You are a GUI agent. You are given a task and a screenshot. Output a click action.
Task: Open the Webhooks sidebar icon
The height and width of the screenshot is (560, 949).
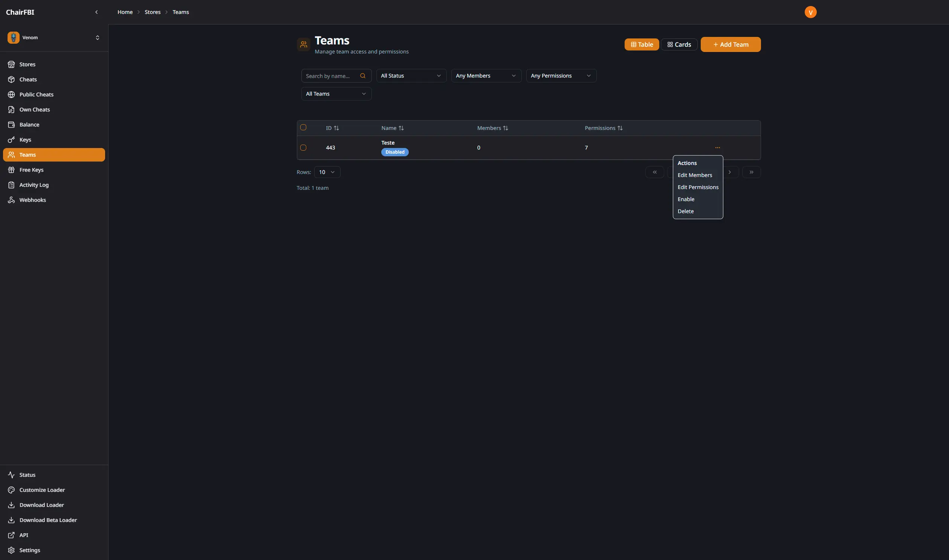(12, 200)
